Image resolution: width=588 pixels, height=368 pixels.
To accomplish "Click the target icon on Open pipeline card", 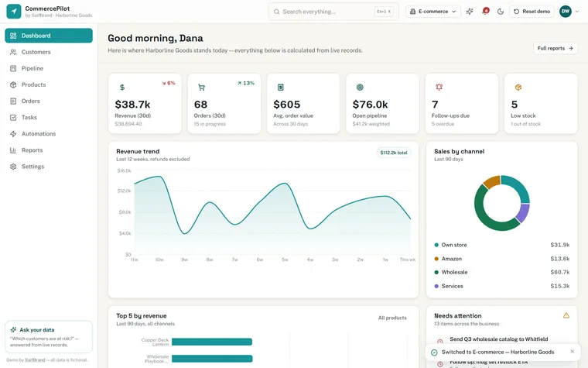I will point(360,87).
